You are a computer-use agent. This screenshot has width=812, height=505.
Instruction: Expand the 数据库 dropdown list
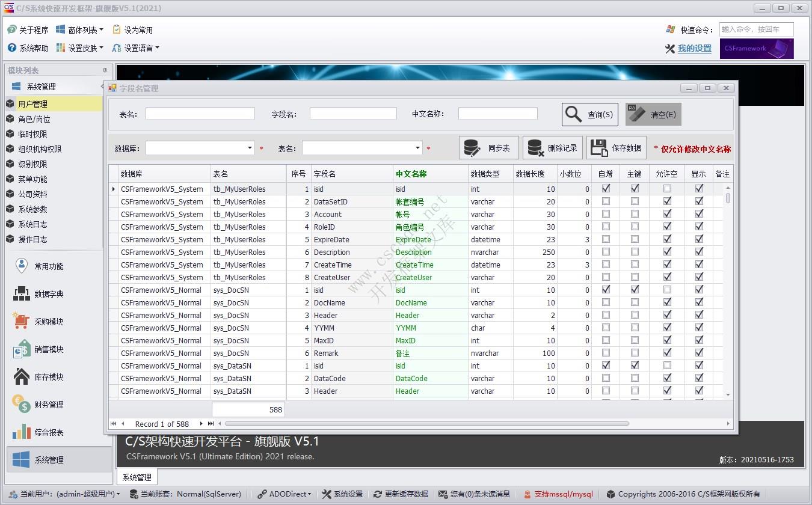point(250,148)
